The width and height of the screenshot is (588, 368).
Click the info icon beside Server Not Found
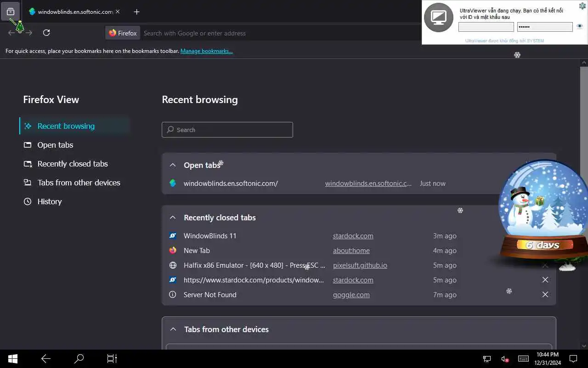[173, 295]
